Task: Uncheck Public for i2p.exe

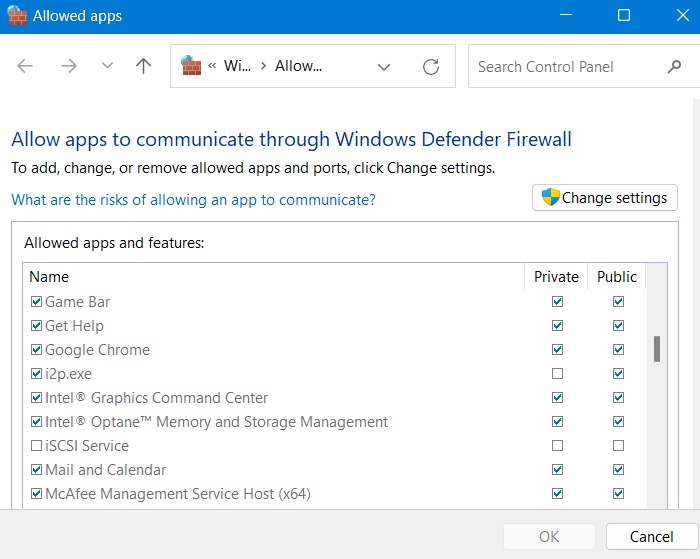Action: 618,373
